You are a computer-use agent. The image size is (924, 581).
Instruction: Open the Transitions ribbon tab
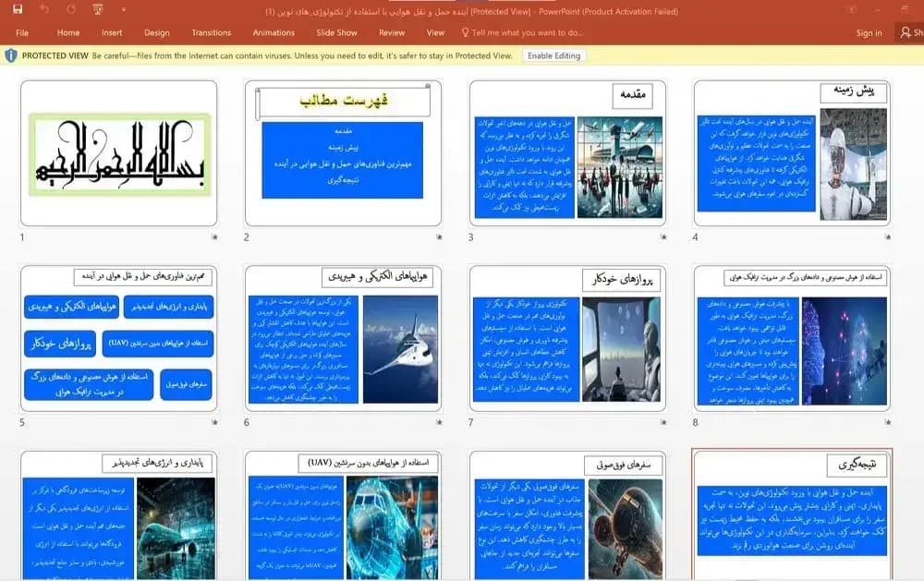coord(212,33)
